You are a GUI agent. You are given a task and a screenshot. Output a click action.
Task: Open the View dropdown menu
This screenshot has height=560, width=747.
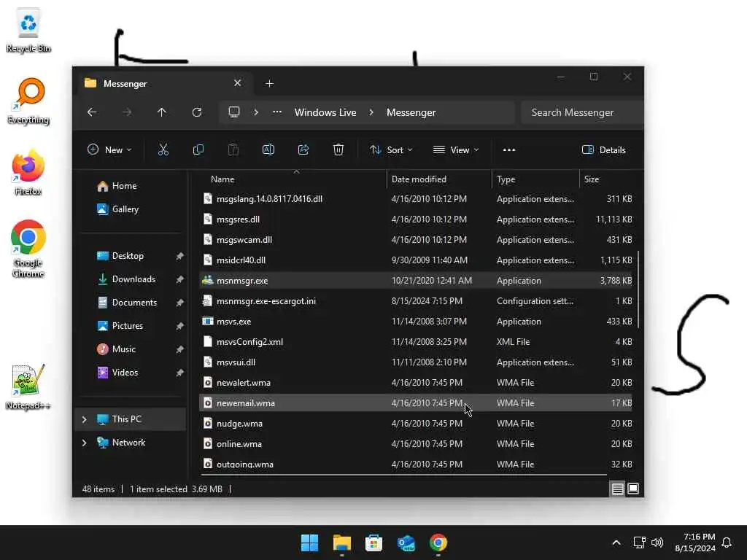456,149
